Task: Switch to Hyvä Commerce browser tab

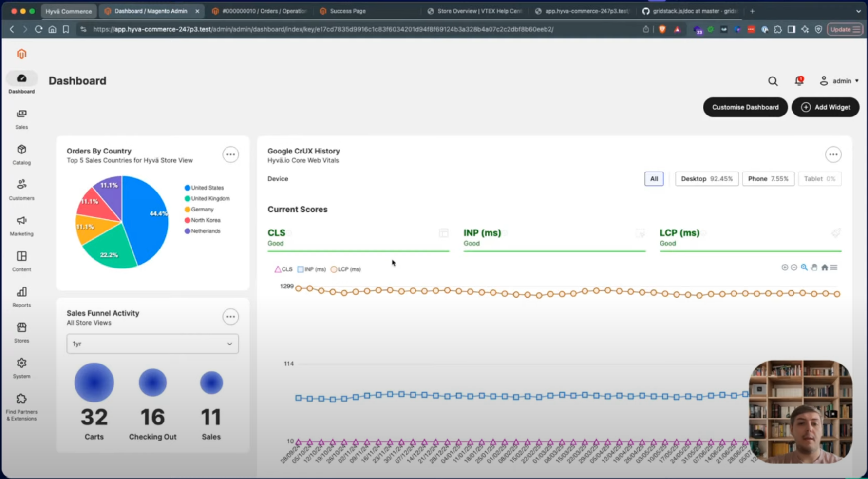Action: (x=69, y=11)
